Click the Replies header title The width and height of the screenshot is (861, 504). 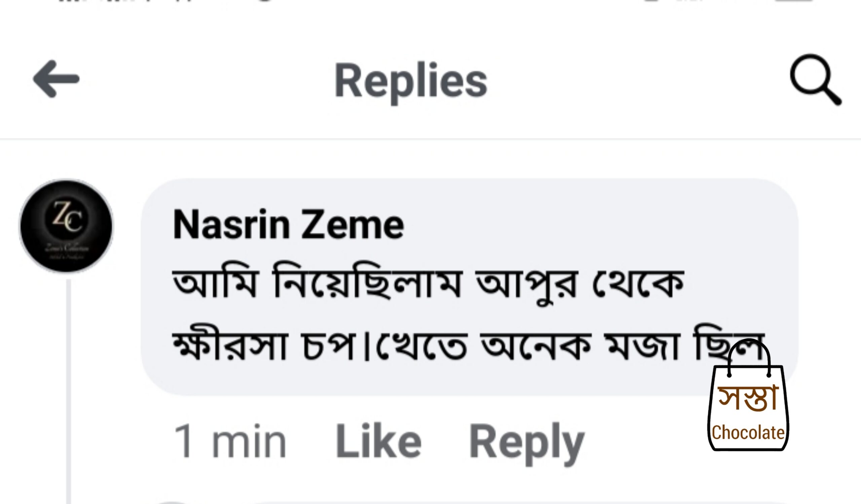pyautogui.click(x=410, y=81)
